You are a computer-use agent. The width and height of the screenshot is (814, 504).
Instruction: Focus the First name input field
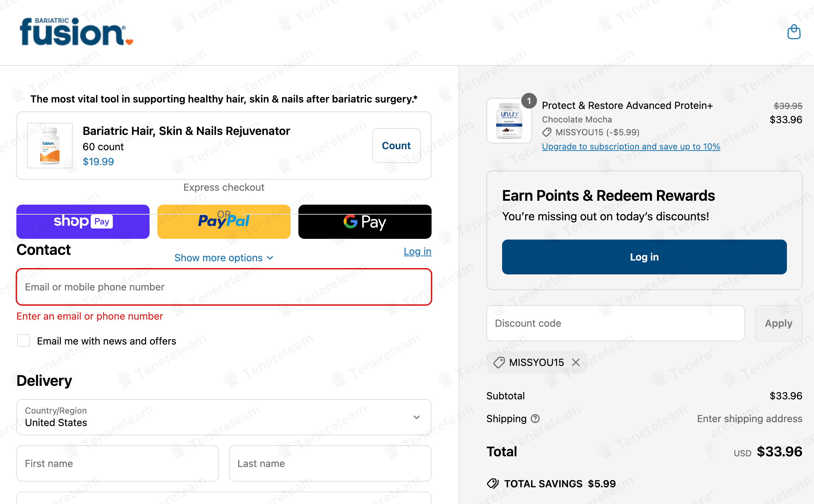click(x=118, y=463)
